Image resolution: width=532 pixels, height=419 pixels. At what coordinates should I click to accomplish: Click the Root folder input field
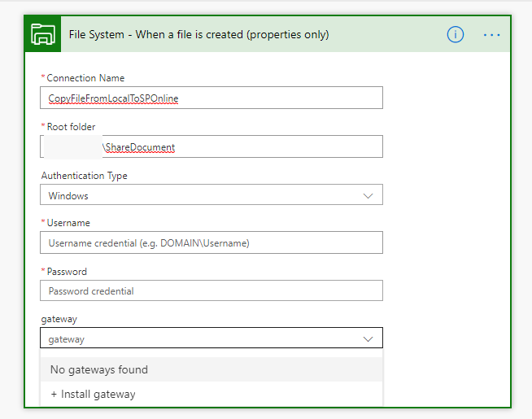(x=211, y=146)
